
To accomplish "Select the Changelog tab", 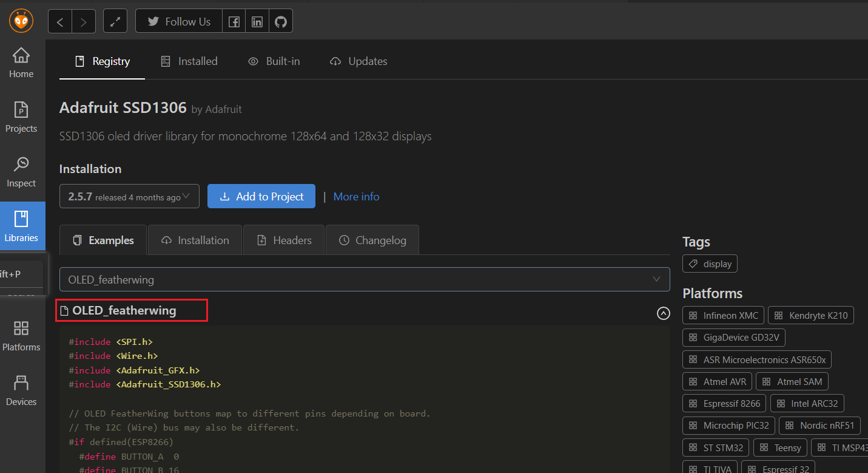I will click(372, 240).
